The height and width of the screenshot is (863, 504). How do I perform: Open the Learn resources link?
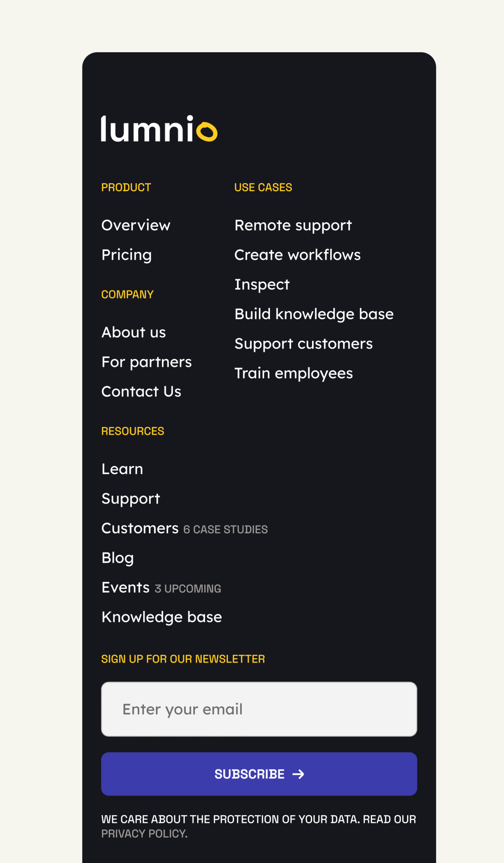tap(122, 469)
